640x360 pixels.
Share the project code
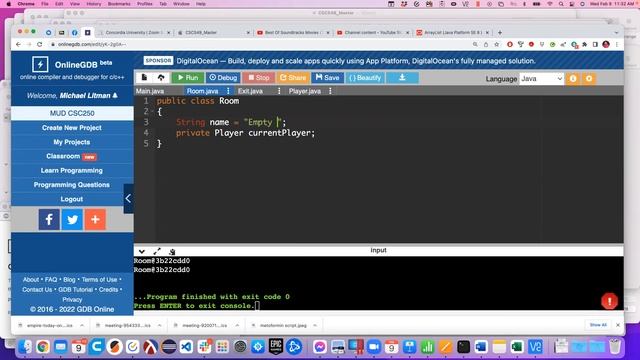pos(293,78)
